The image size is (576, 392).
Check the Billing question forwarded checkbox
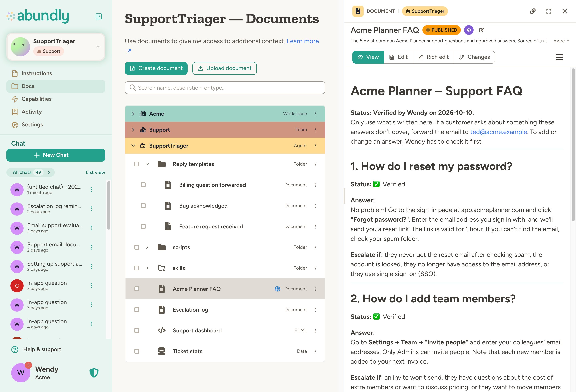pos(143,185)
